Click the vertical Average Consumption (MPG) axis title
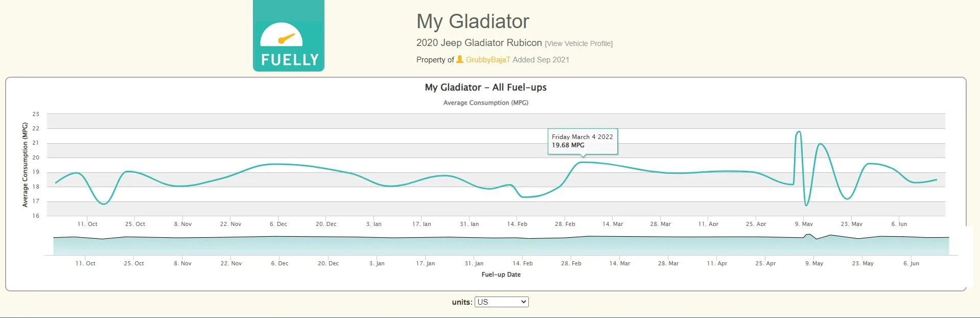Viewport: 980px width, 318px height. [25, 165]
